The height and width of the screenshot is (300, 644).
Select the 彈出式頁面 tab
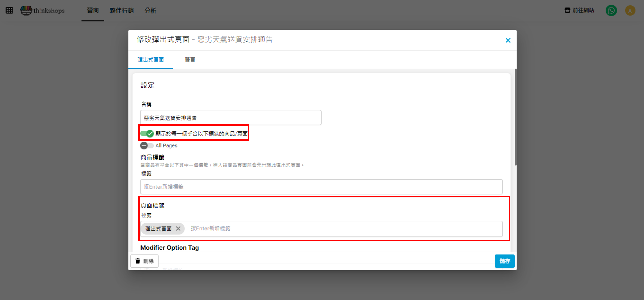coord(151,60)
